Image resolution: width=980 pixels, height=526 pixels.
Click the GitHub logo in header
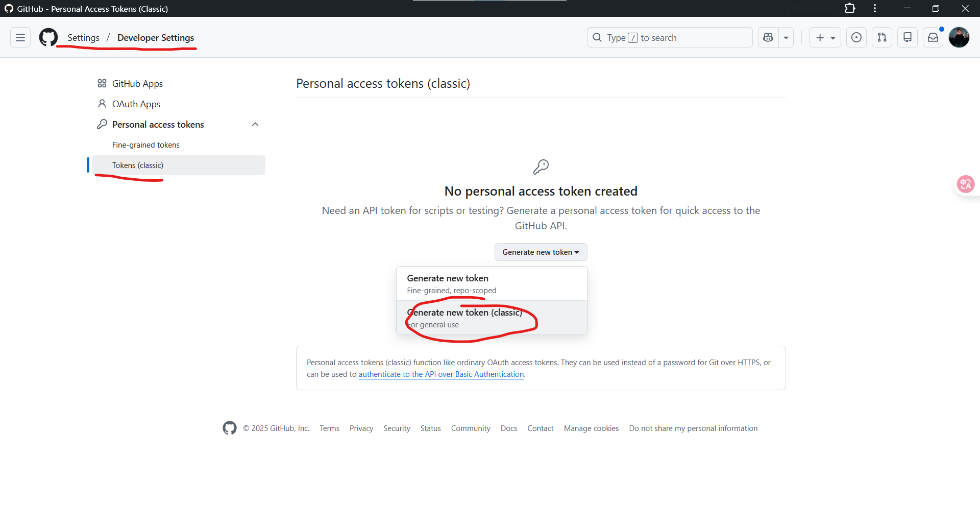tap(48, 38)
